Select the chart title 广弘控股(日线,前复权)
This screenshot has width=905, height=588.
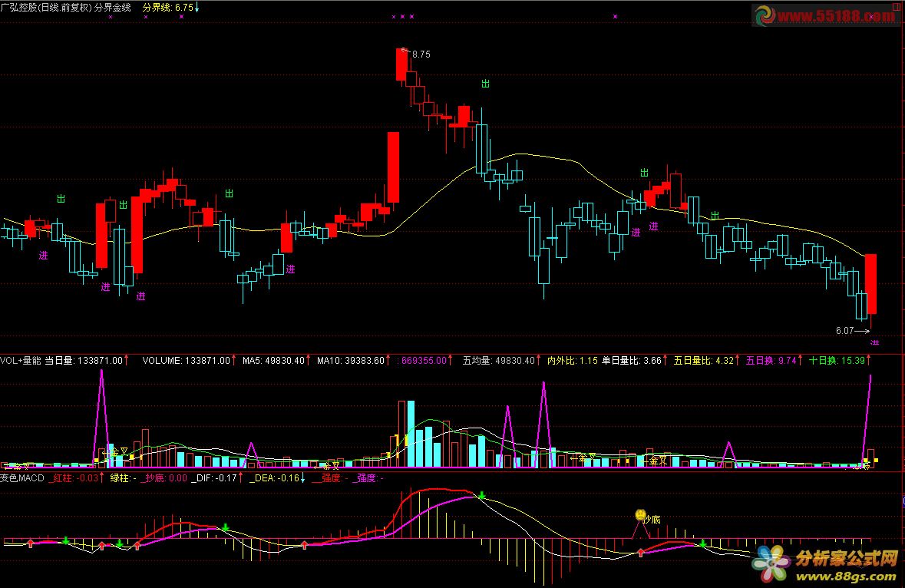coord(46,8)
